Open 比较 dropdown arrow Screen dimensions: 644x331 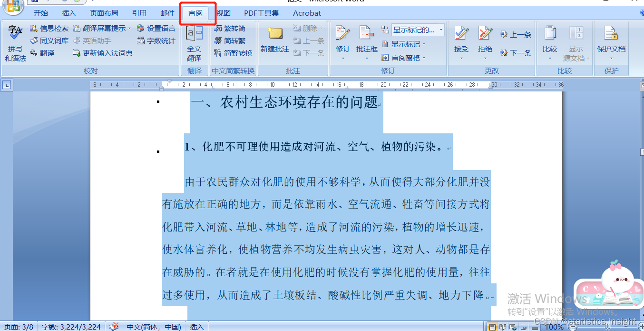[x=550, y=59]
